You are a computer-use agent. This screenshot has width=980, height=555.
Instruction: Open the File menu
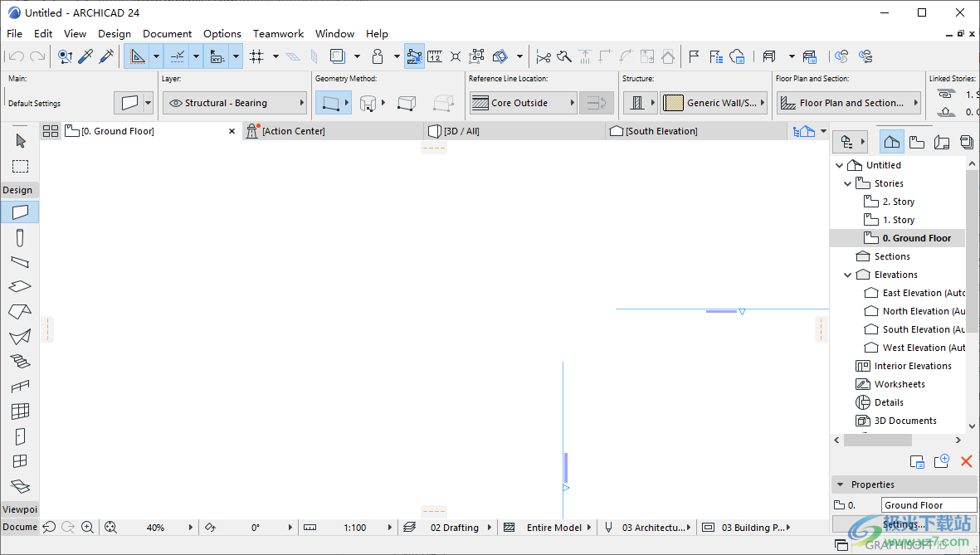(14, 34)
